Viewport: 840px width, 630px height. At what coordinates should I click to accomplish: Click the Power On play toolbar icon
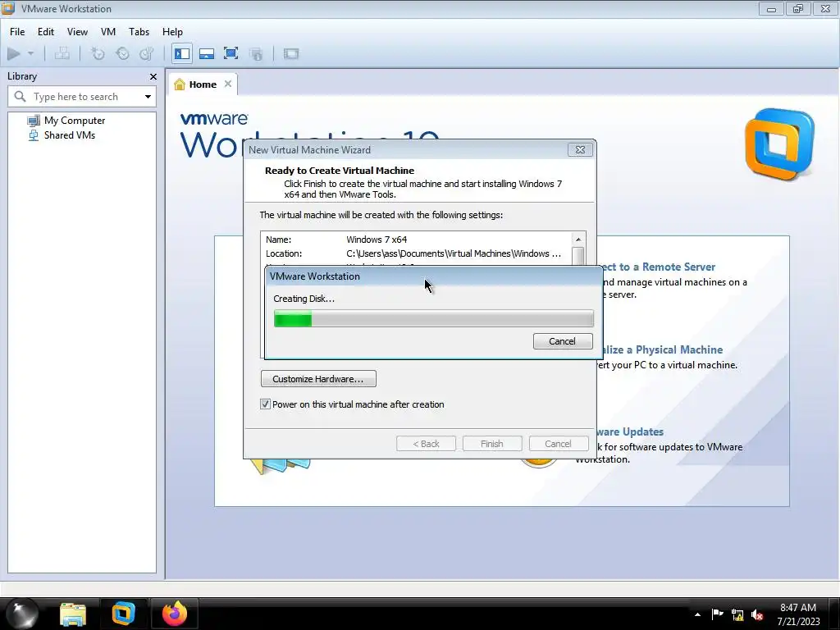14,53
